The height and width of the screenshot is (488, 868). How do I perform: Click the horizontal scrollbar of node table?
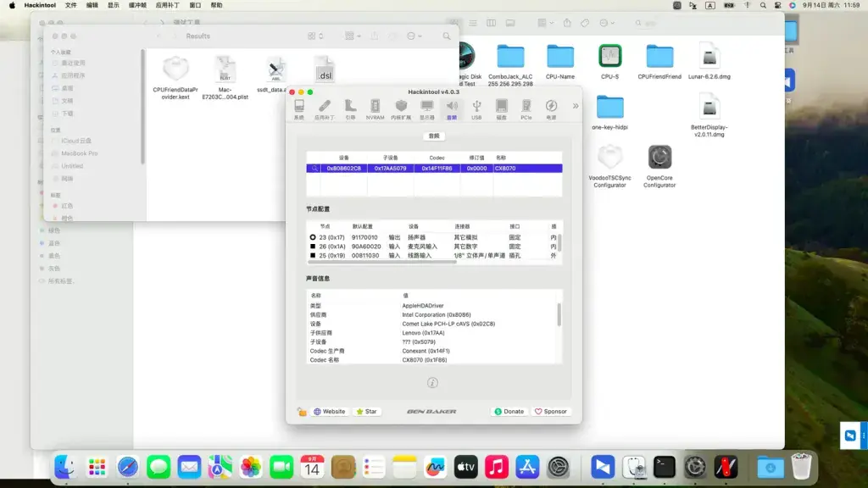(382, 263)
